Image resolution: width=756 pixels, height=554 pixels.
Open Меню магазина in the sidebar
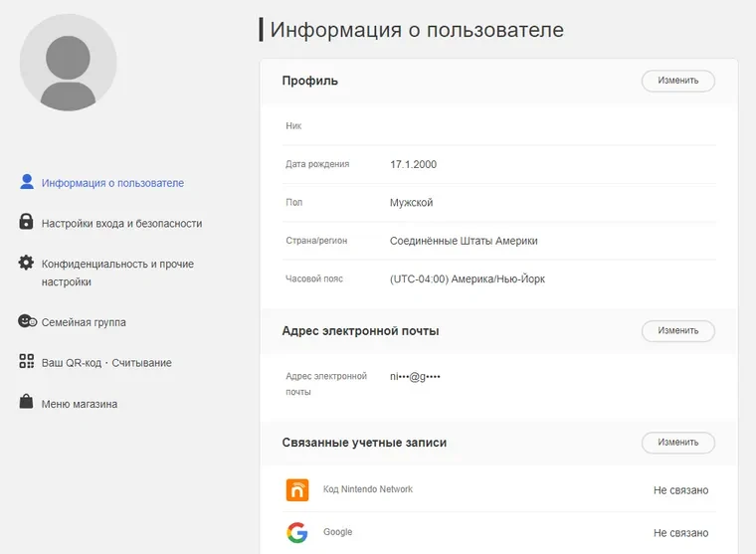pyautogui.click(x=80, y=404)
